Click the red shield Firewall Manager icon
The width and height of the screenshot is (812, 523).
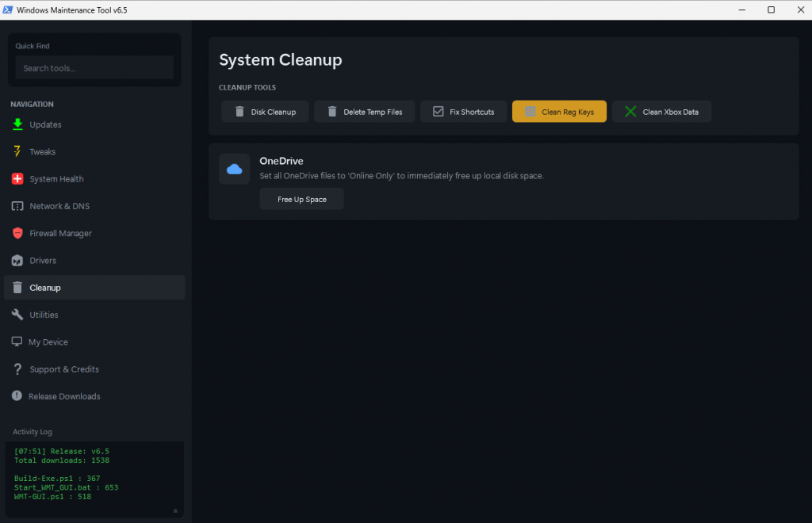pyautogui.click(x=17, y=233)
